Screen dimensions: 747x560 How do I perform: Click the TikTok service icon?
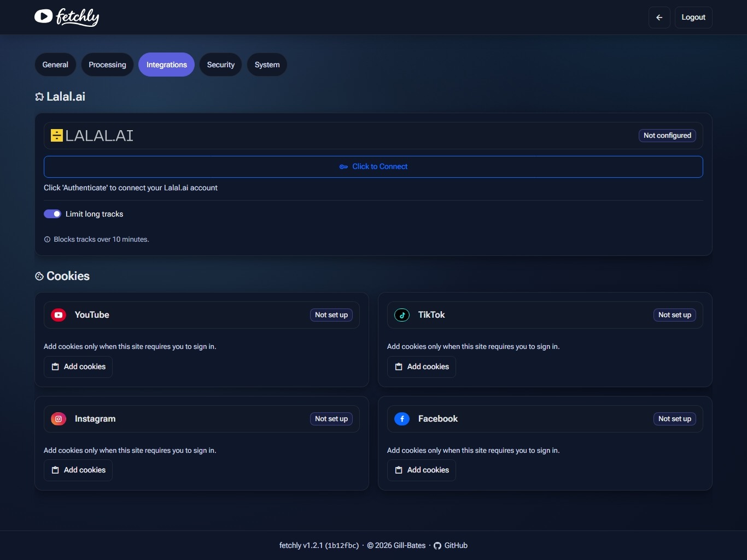[402, 315]
